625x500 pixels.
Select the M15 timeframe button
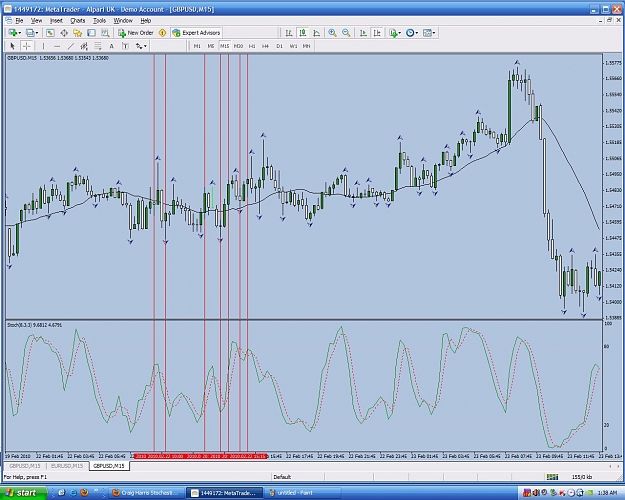(x=224, y=46)
